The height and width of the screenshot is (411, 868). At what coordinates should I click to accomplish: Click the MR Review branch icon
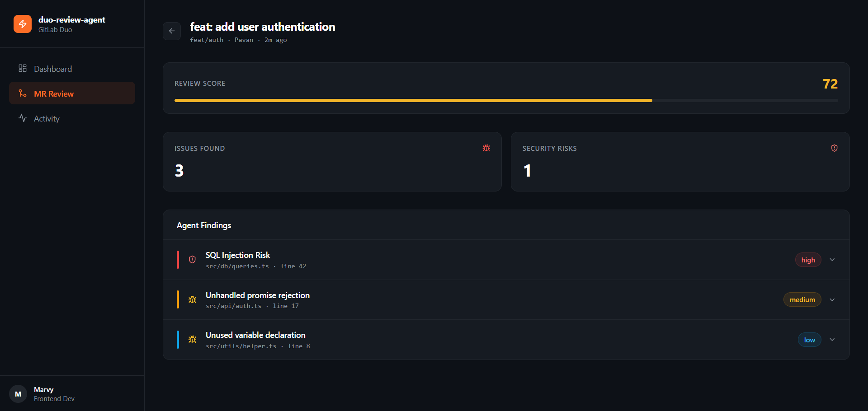click(23, 93)
